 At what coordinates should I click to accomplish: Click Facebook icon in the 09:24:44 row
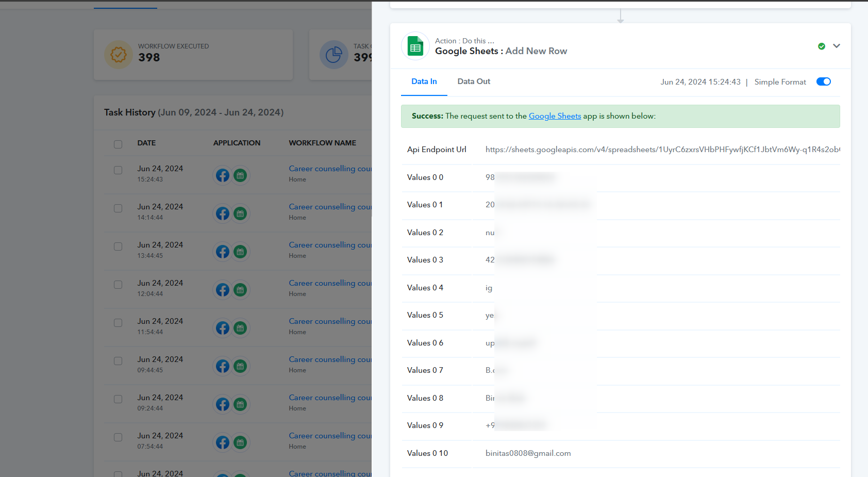click(x=223, y=404)
